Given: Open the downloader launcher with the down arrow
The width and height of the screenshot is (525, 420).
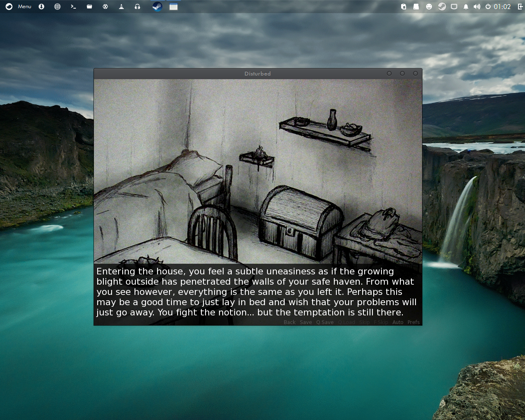Looking at the screenshot, I should pos(41,7).
